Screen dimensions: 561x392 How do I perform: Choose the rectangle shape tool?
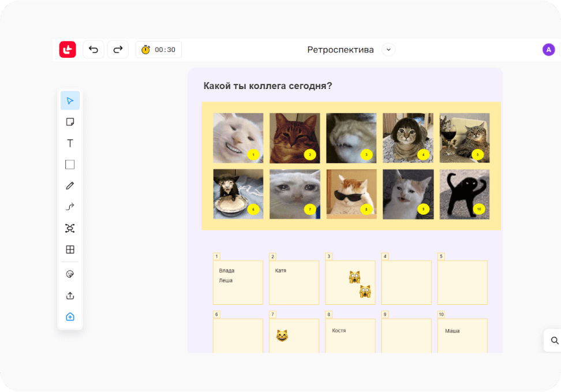(70, 165)
